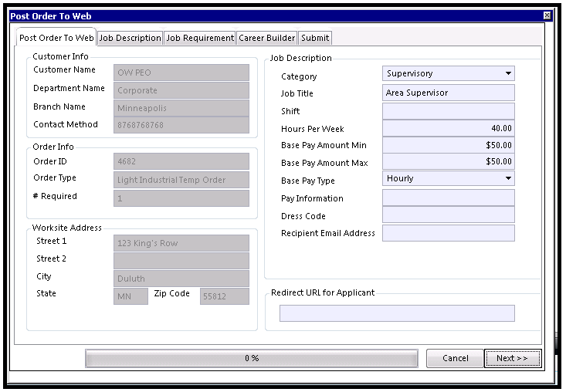This screenshot has height=392, width=566.
Task: Go to the Submit tab
Action: pyautogui.click(x=315, y=38)
